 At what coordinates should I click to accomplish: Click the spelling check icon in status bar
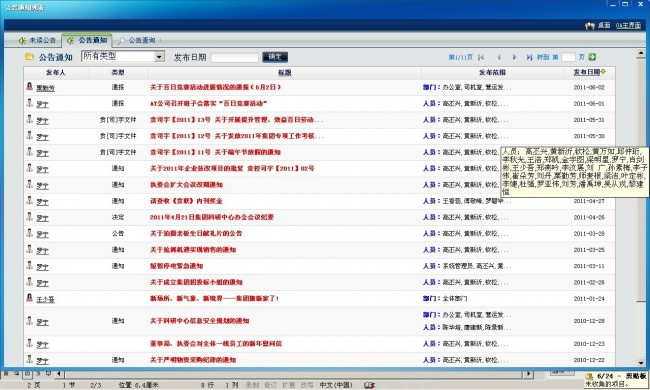click(369, 385)
